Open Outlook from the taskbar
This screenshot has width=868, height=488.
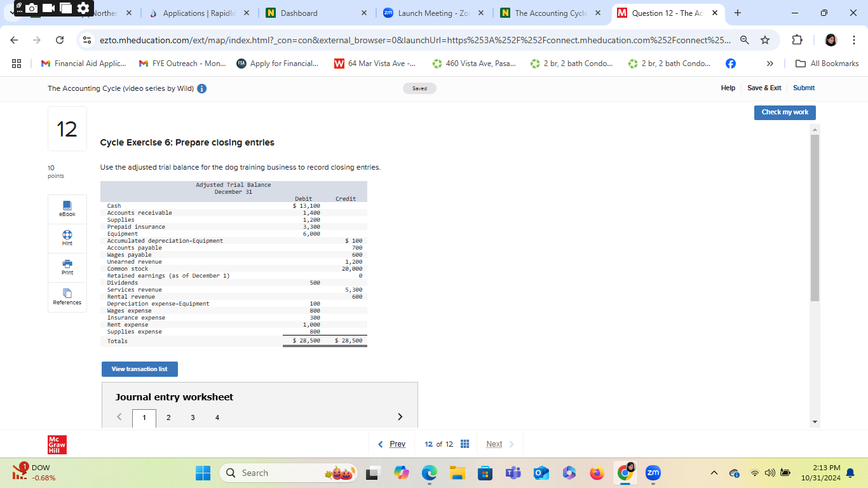(540, 473)
